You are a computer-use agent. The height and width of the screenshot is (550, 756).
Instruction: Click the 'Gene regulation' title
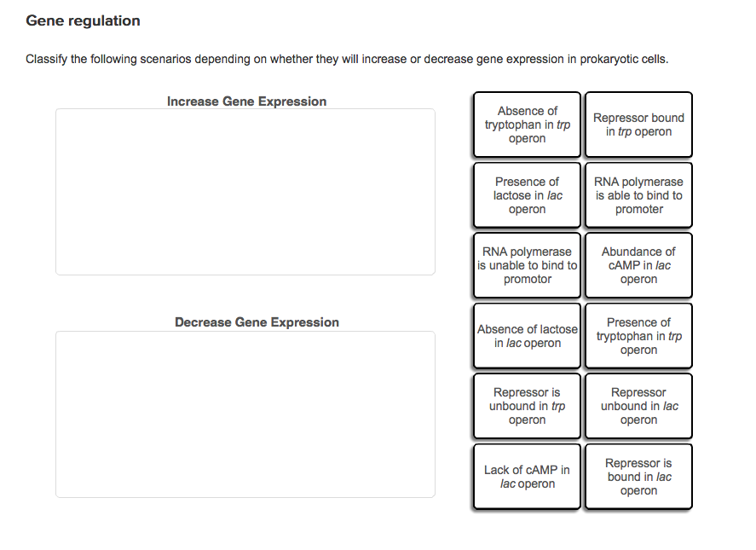82,20
